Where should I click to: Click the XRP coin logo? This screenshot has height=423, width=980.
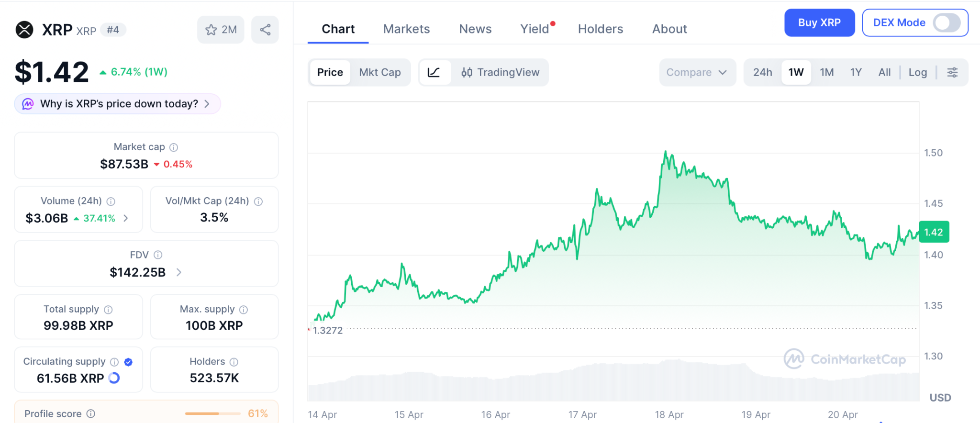(x=24, y=30)
